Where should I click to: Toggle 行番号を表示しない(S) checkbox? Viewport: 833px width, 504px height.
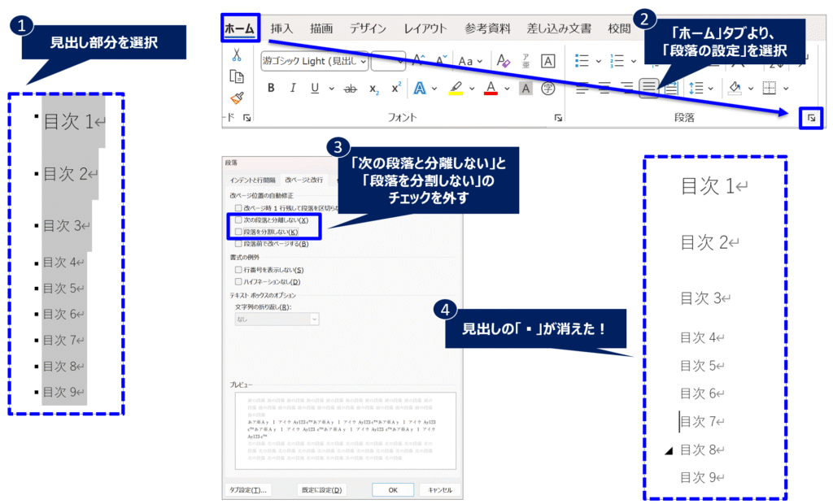[x=238, y=270]
